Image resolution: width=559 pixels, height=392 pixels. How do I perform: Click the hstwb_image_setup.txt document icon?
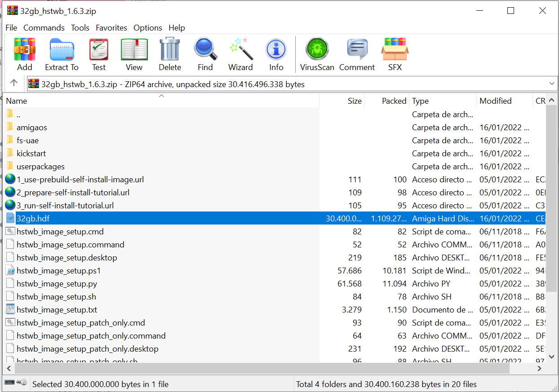[10, 309]
